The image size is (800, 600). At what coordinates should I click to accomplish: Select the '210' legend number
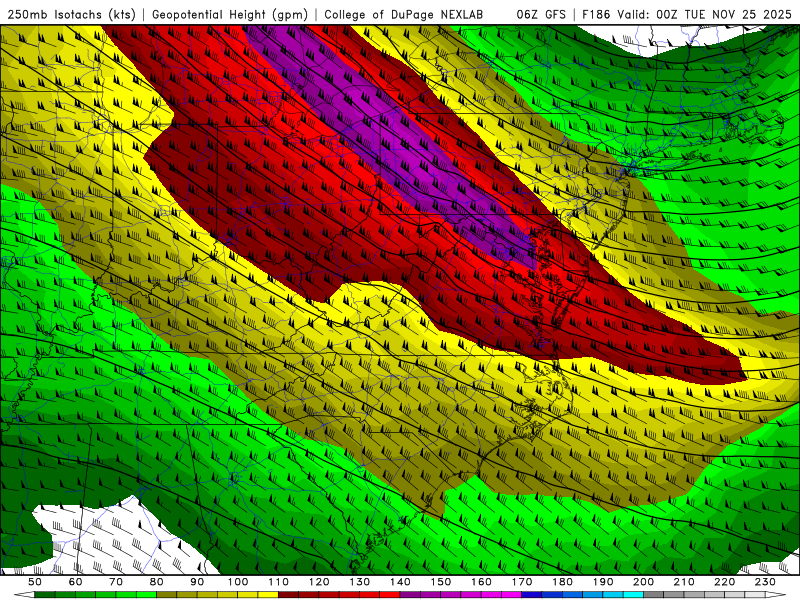(684, 582)
